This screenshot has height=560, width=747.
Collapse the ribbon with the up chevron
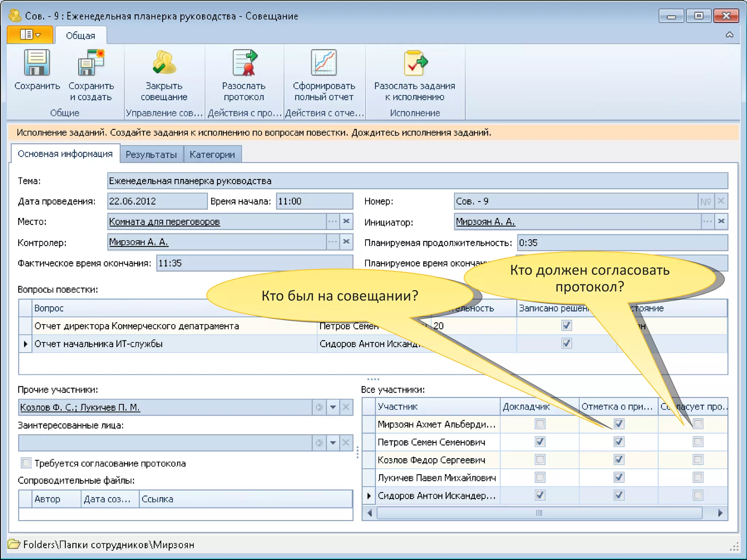729,35
